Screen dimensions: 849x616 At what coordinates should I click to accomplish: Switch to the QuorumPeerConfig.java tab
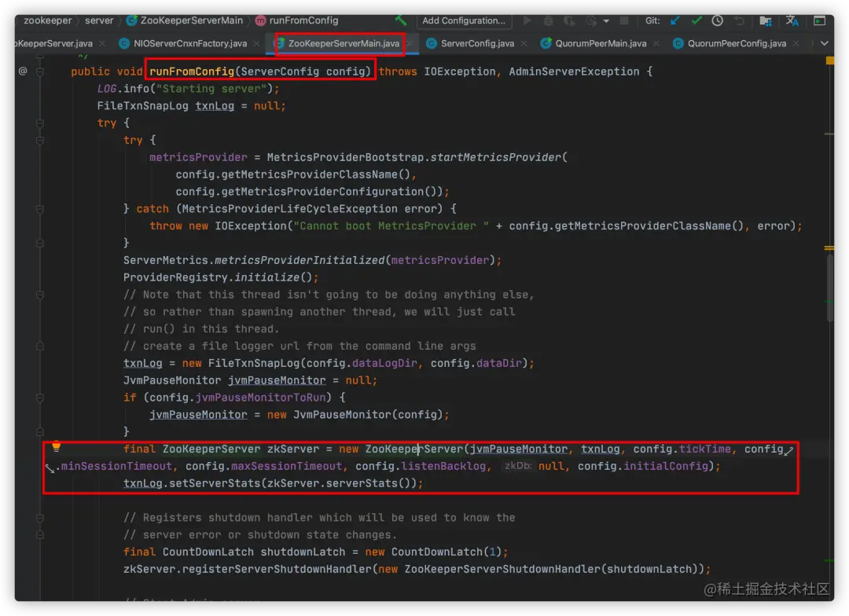click(737, 43)
